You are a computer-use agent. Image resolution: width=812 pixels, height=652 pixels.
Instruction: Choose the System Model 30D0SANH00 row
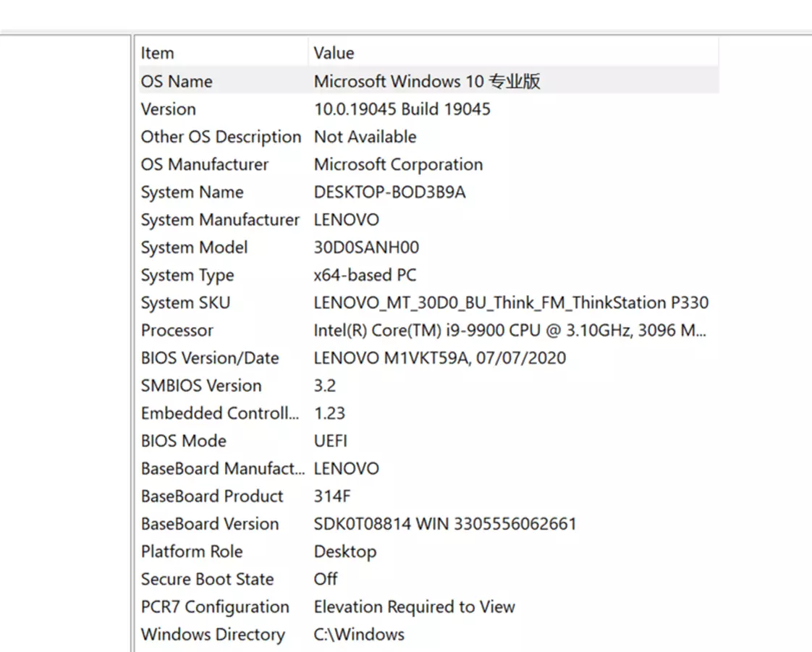click(x=194, y=247)
